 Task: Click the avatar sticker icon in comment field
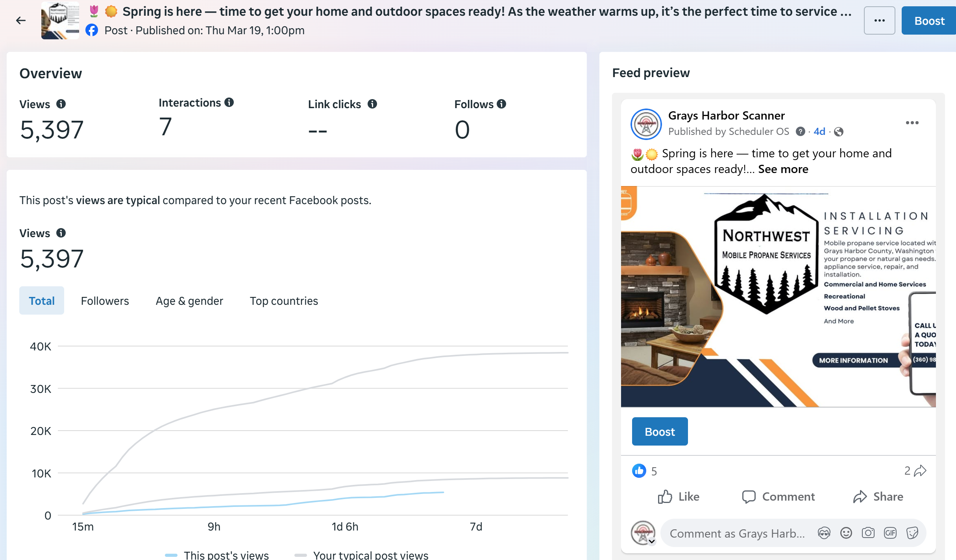(x=824, y=533)
